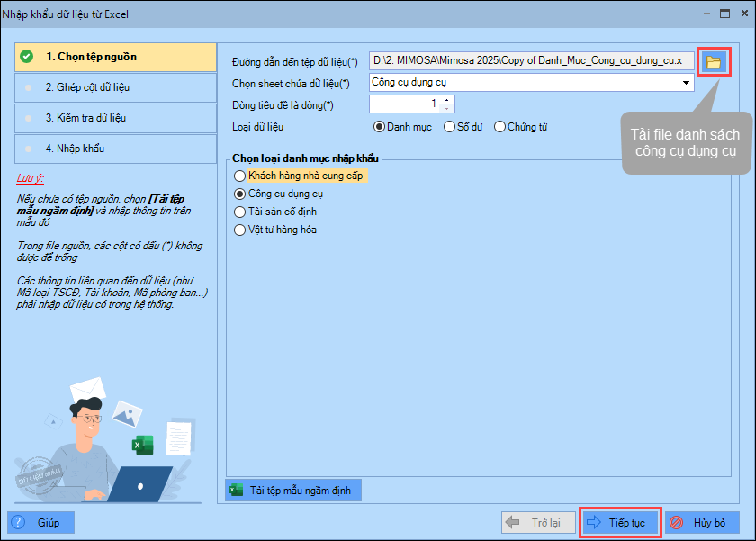Open step 1. Chọn tệp nguồn
The image size is (756, 541).
[116, 57]
